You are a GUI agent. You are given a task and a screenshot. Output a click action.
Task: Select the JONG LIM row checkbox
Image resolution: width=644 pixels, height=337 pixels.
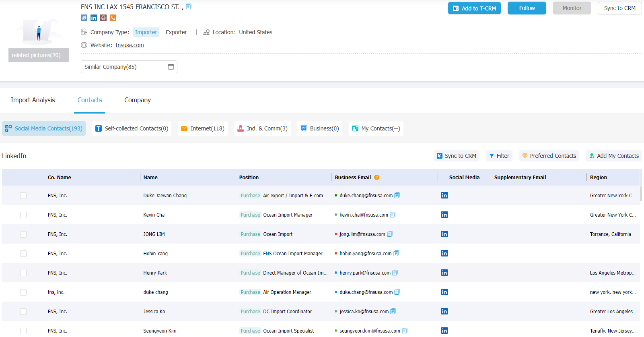coord(23,234)
